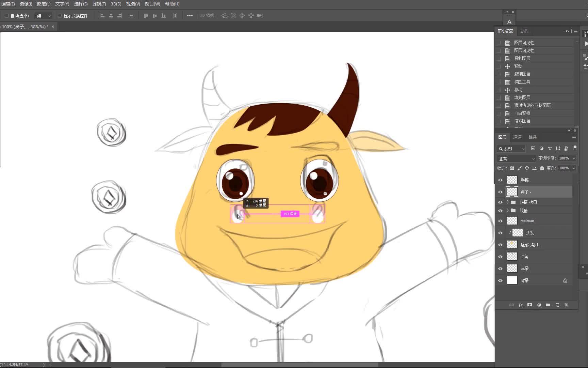The height and width of the screenshot is (368, 588).
Task: Click the align right edges icon
Action: pyautogui.click(x=120, y=16)
